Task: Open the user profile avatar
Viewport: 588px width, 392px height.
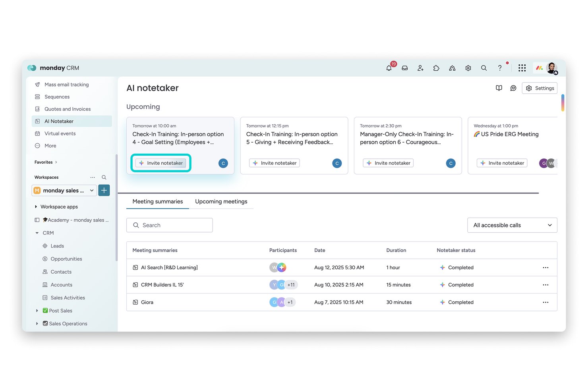Action: (551, 68)
